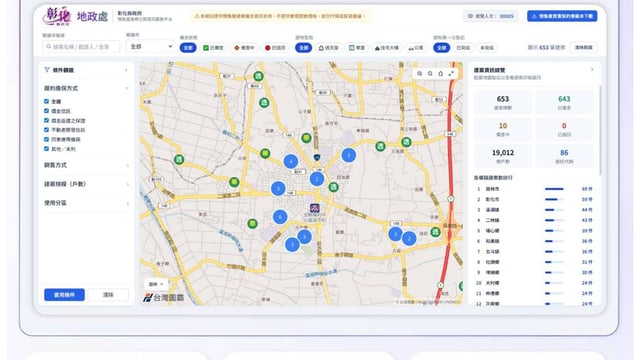Click the blue 套用條件 apply button
This screenshot has width=640, height=360.
pos(64,295)
